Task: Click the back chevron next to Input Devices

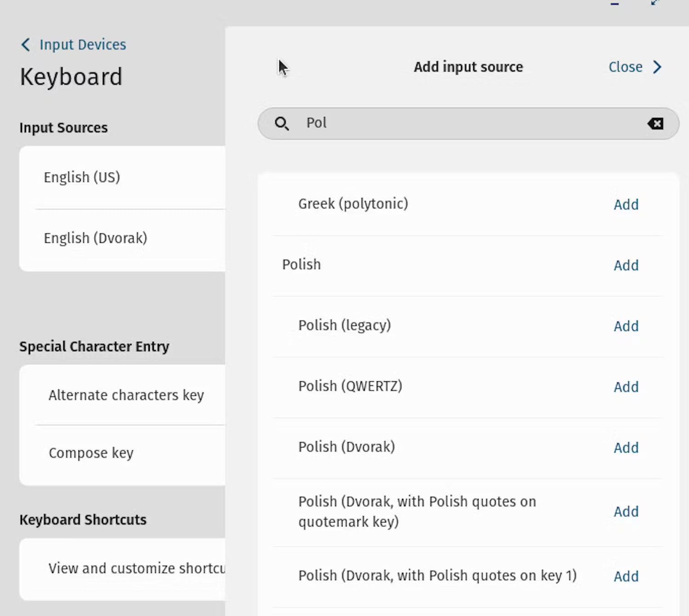Action: click(26, 45)
